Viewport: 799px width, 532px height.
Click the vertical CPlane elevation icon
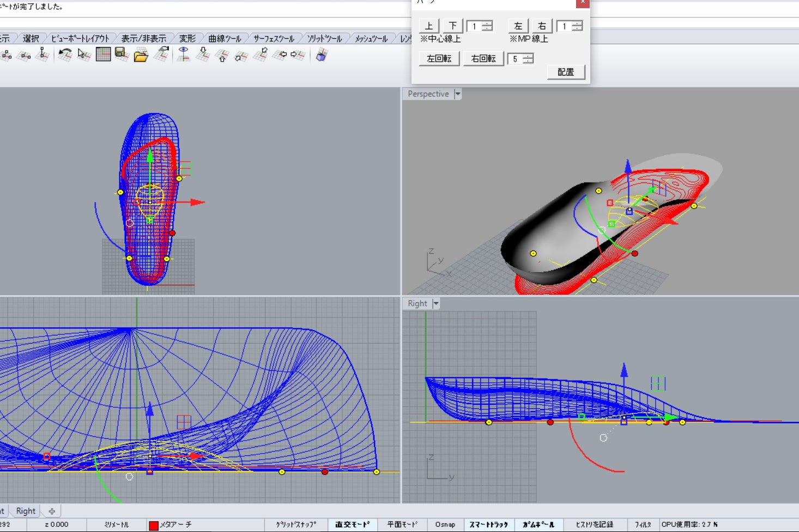point(43,54)
